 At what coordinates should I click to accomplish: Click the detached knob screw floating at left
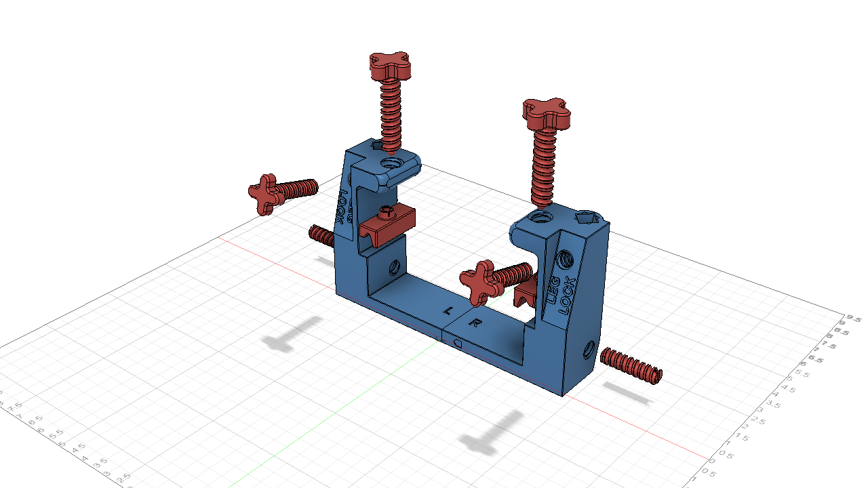281,190
